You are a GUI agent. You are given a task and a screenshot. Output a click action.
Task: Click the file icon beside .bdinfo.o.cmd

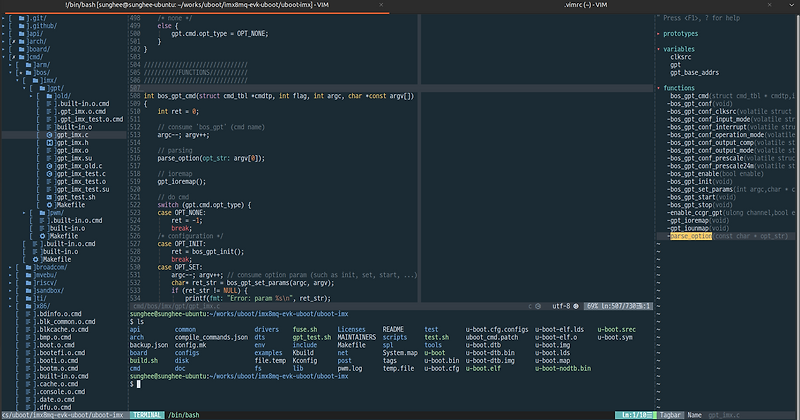point(29,314)
